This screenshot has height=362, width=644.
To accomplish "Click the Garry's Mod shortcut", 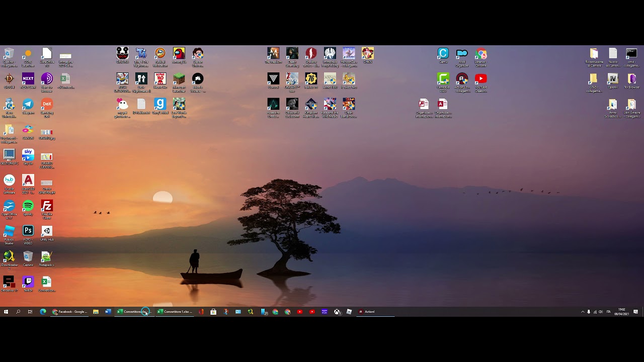I will pos(160,107).
